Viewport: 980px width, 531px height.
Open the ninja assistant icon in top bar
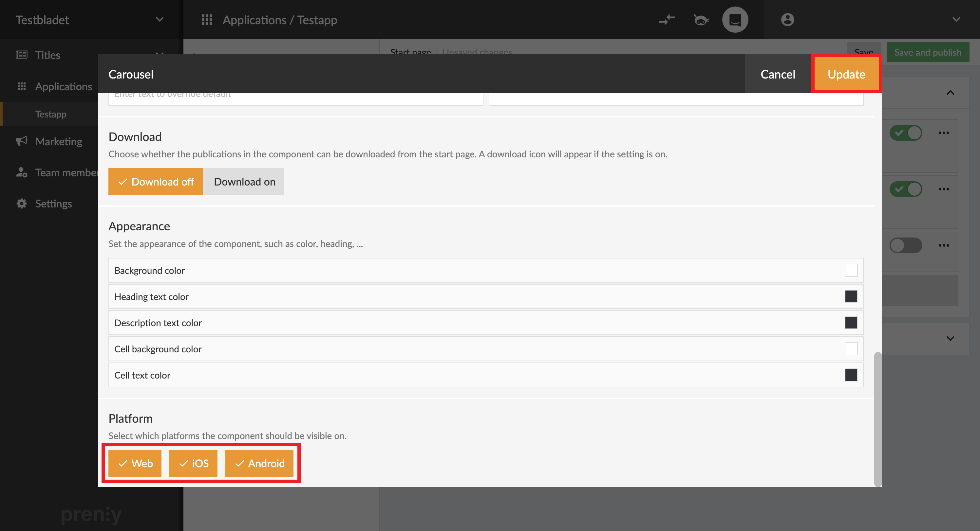(x=701, y=19)
